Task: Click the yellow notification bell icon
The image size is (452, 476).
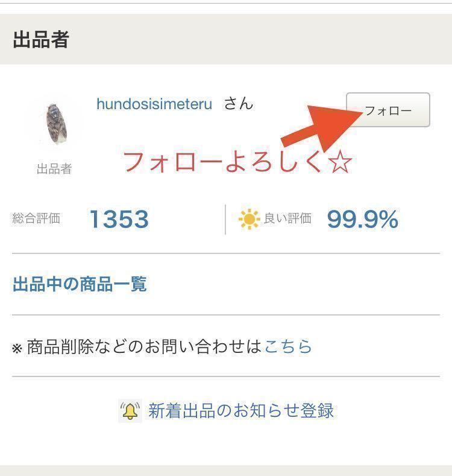Action: pyautogui.click(x=130, y=411)
